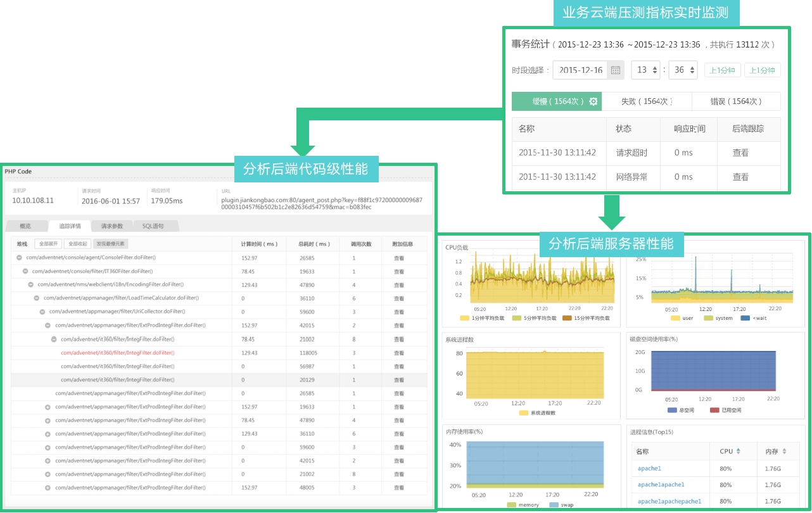The image size is (812, 513).
Task: Click the gear icon on the 缓慢 tab
Action: [x=593, y=101]
